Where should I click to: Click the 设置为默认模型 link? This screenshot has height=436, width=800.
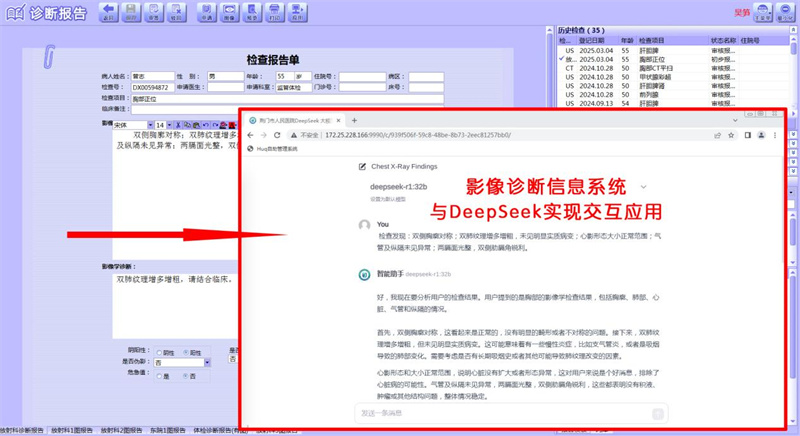tap(388, 199)
